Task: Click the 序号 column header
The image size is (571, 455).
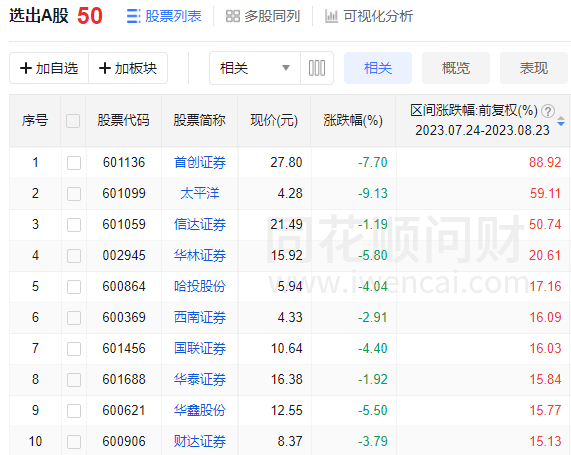Action: [x=35, y=120]
